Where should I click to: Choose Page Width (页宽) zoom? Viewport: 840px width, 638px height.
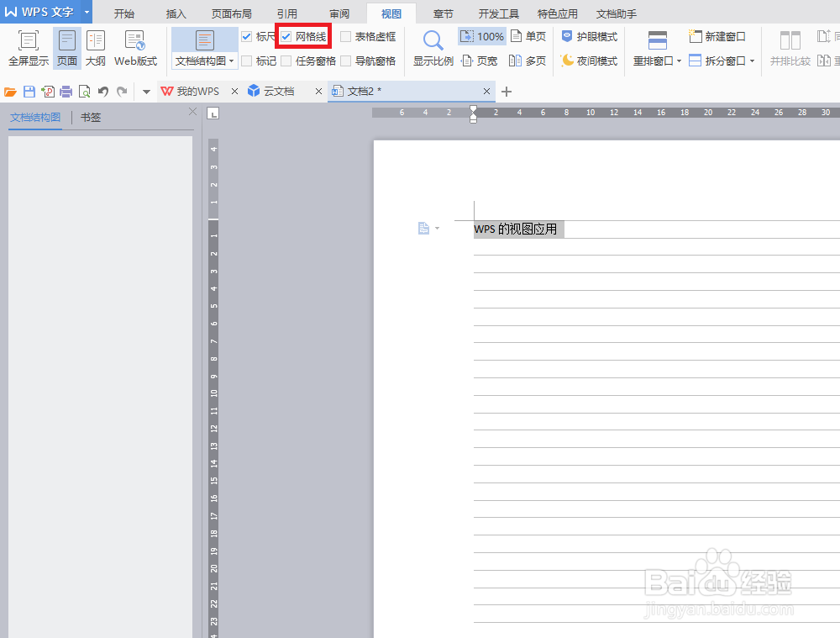480,61
